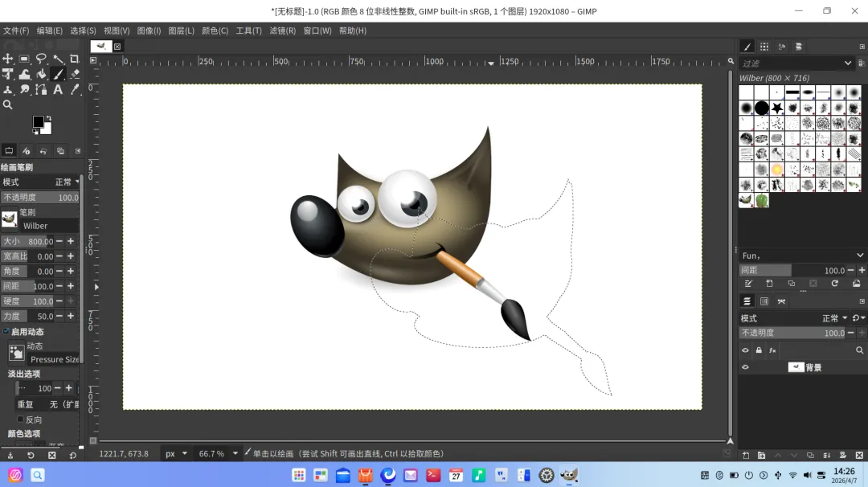
Task: Click the black foreground color swatch
Action: (38, 122)
